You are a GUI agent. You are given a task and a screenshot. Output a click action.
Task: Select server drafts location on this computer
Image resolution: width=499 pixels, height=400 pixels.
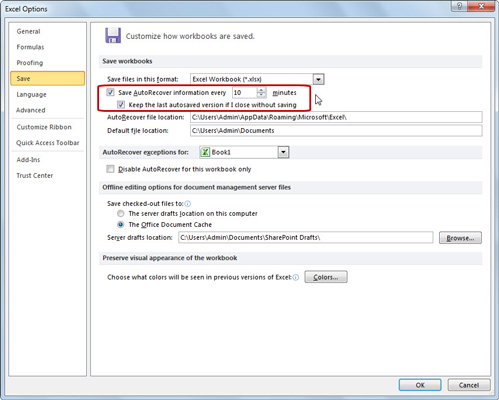121,213
